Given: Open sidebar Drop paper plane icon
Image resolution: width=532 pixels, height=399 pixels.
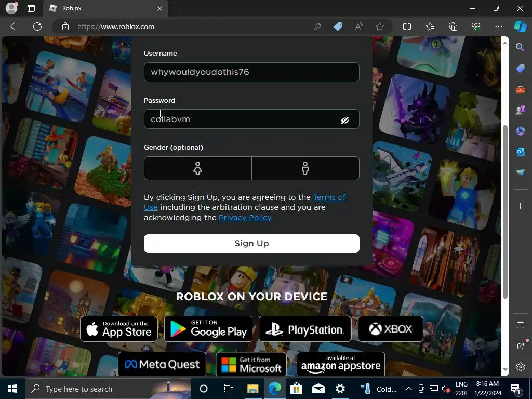Looking at the screenshot, I should point(520,172).
